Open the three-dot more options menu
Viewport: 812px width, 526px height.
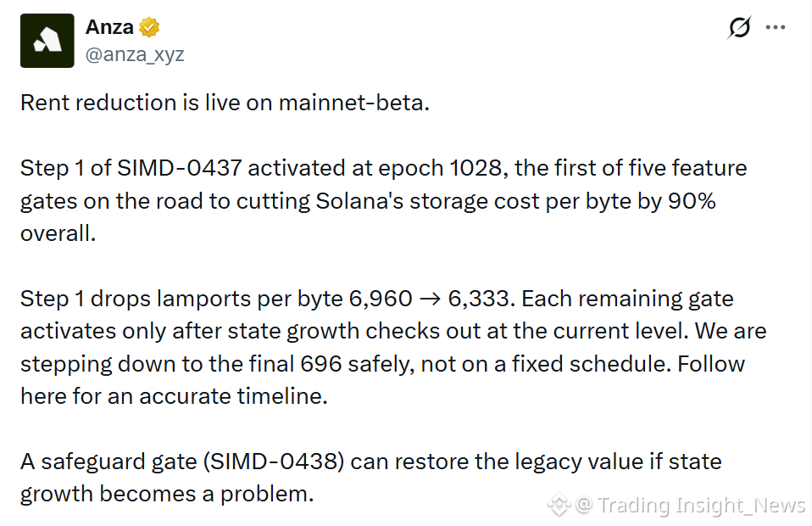point(776,27)
